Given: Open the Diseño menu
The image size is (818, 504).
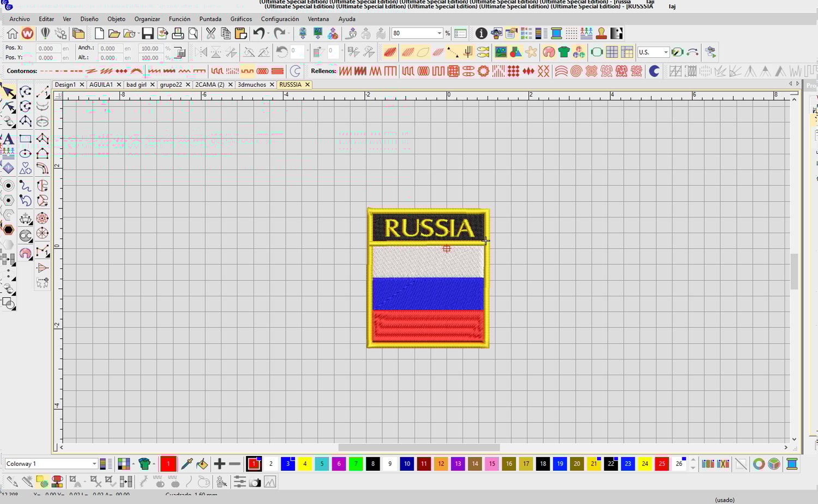Looking at the screenshot, I should pos(89,19).
